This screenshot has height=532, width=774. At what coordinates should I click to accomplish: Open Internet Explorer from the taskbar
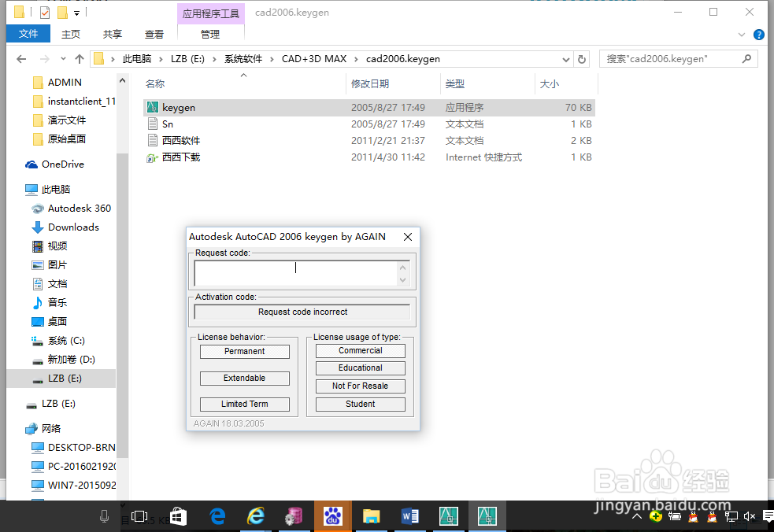(255, 516)
